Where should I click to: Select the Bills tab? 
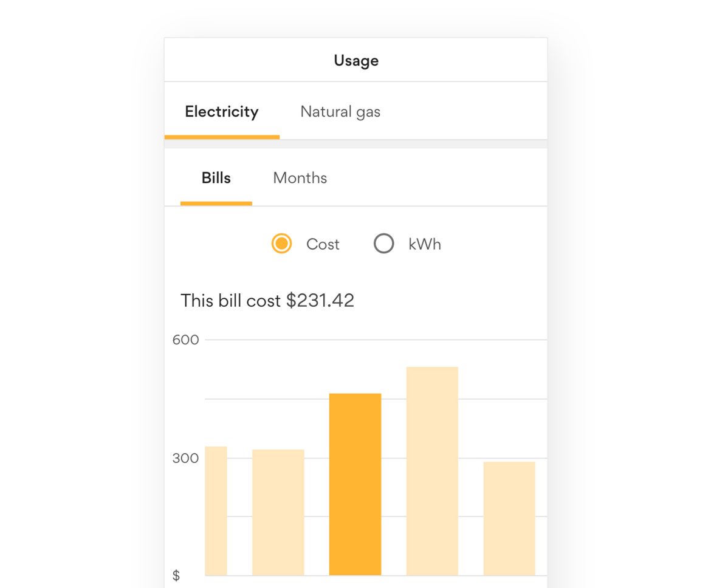pos(216,177)
